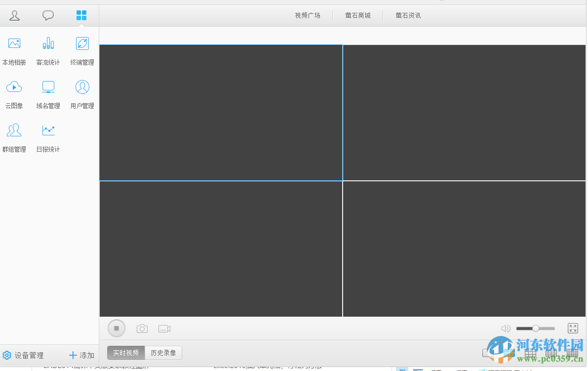This screenshot has height=371, width=588.
Task: Select the bottom-left video pane
Action: tap(221, 249)
